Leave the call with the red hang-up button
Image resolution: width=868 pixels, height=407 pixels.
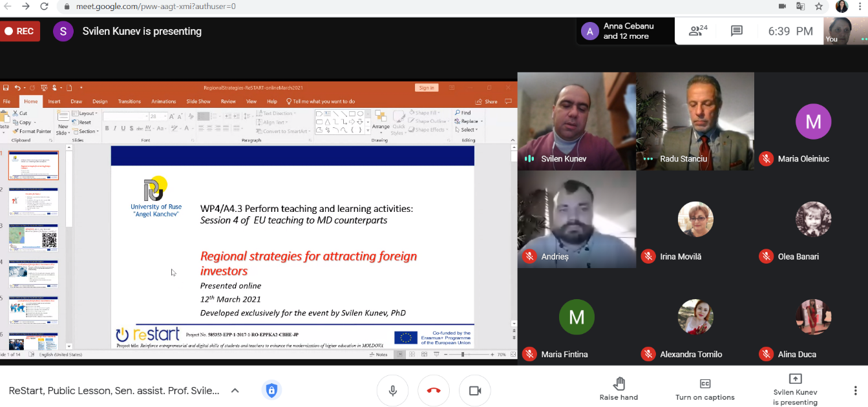point(434,391)
